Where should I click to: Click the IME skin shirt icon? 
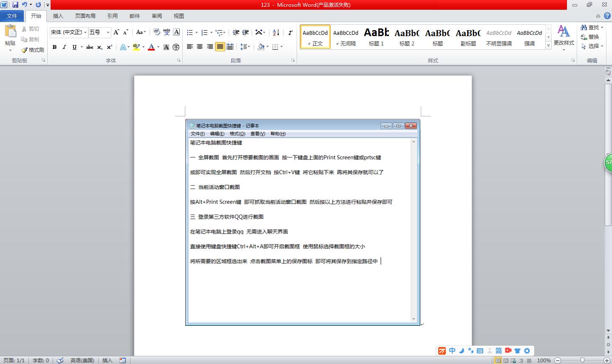tap(517, 351)
